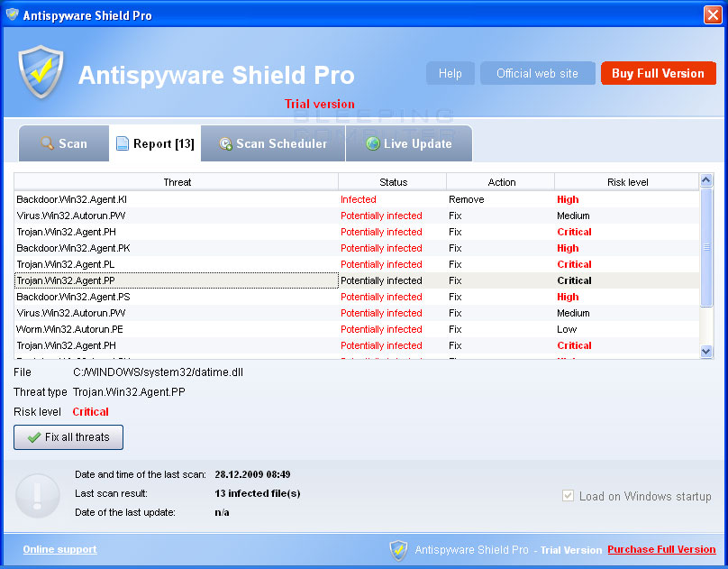Sort by the Risk level column header
Image resolution: width=728 pixels, height=569 pixels.
click(627, 182)
